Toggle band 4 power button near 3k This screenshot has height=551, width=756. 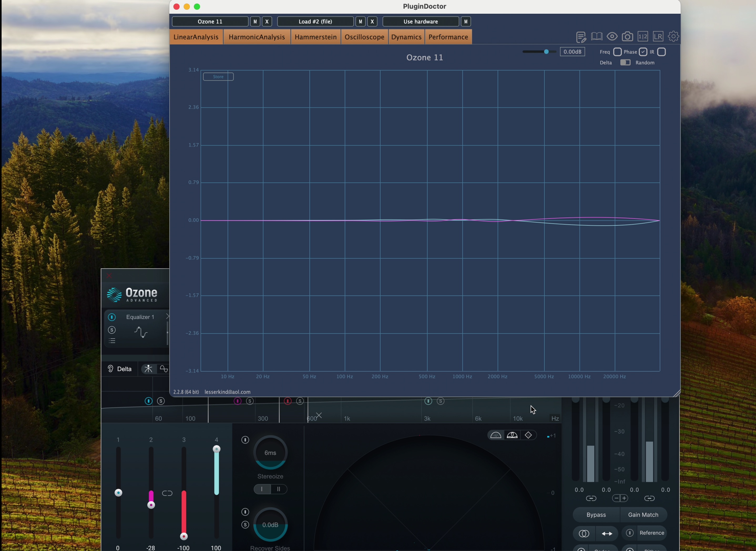428,401
